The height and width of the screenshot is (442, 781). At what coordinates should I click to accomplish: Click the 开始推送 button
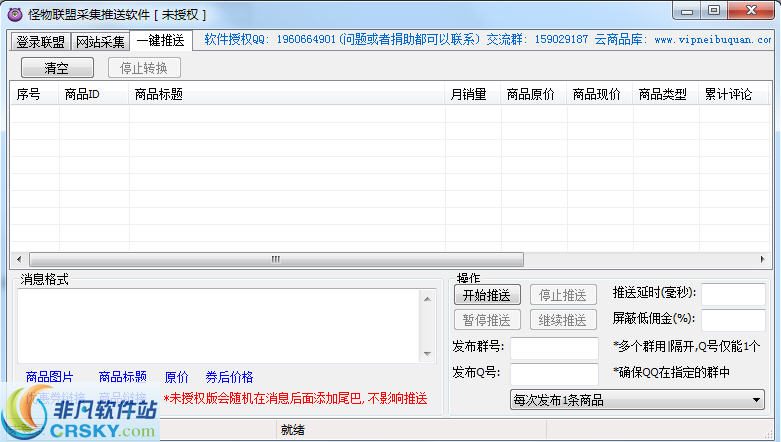tap(487, 295)
